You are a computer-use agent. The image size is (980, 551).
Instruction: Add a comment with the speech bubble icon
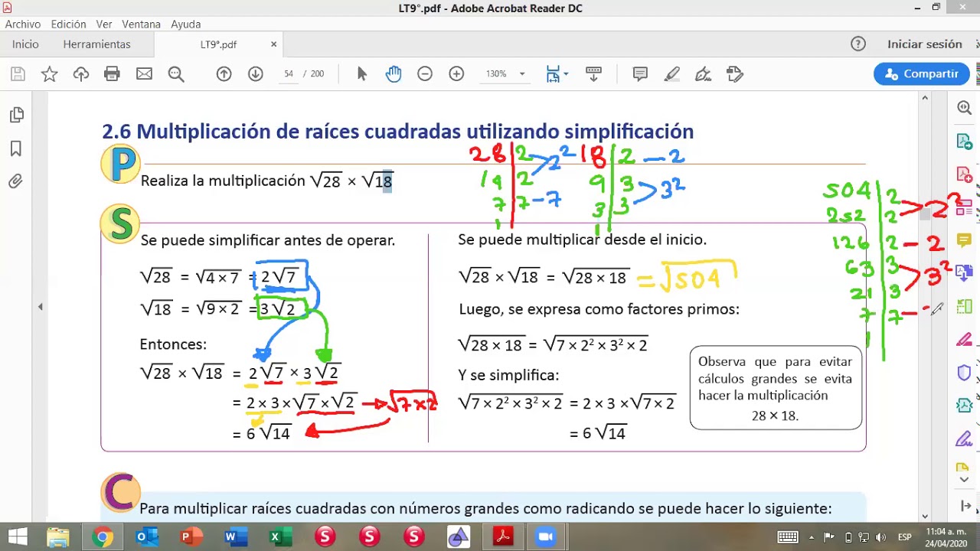(640, 74)
